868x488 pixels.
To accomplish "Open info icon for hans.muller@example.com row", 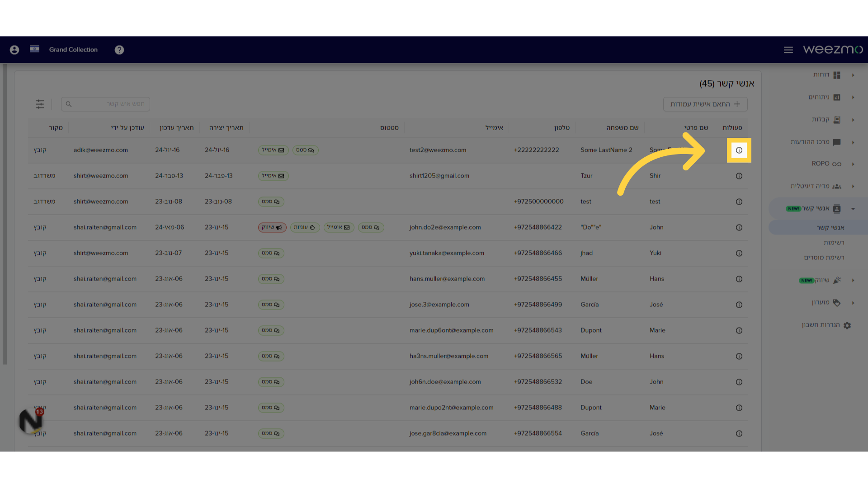I will tap(739, 279).
